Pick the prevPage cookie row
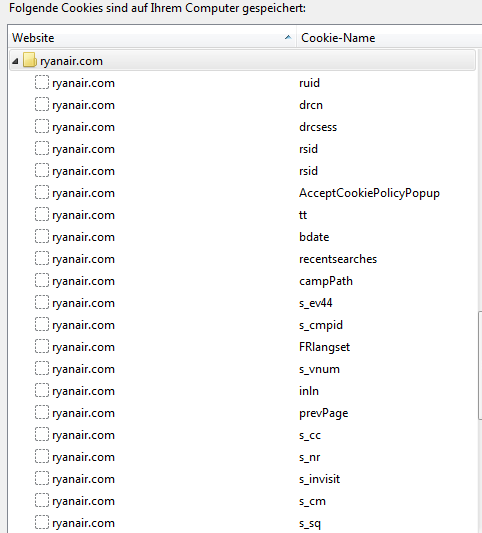The width and height of the screenshot is (482, 533). point(242,413)
